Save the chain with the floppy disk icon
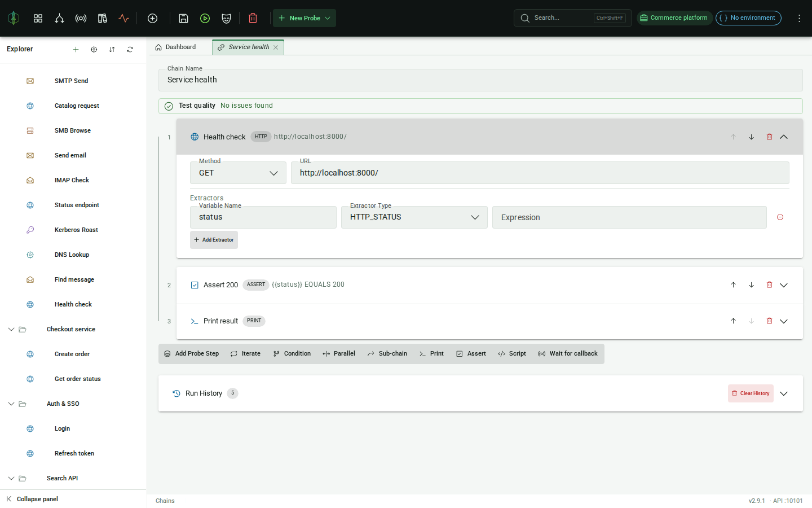This screenshot has height=508, width=812. tap(183, 18)
